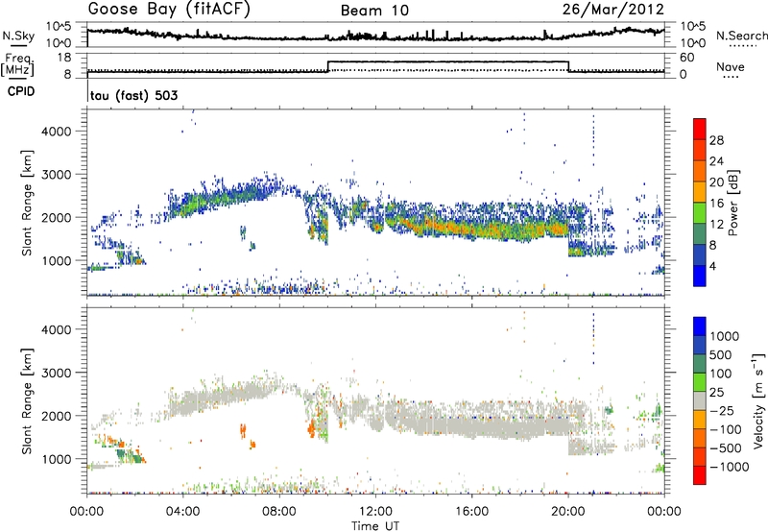
Task: Select the 20–24 dB orange Power color segment
Action: tap(700, 172)
